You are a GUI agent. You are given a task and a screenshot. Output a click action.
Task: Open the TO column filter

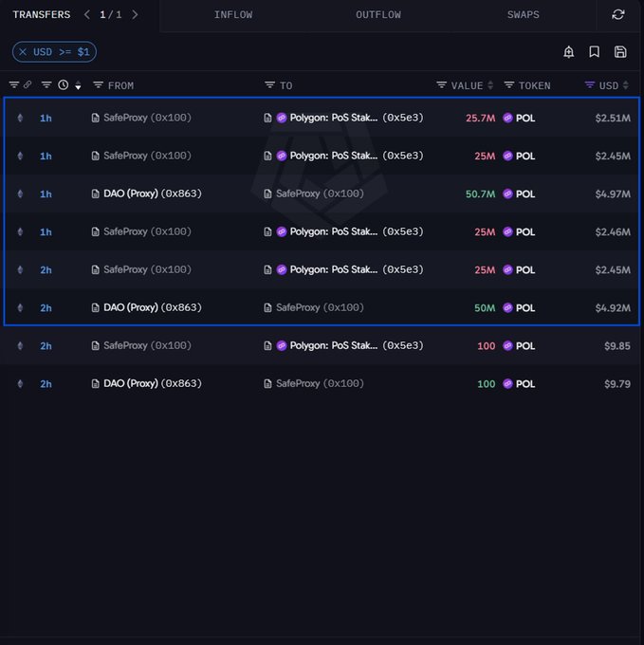(x=269, y=84)
